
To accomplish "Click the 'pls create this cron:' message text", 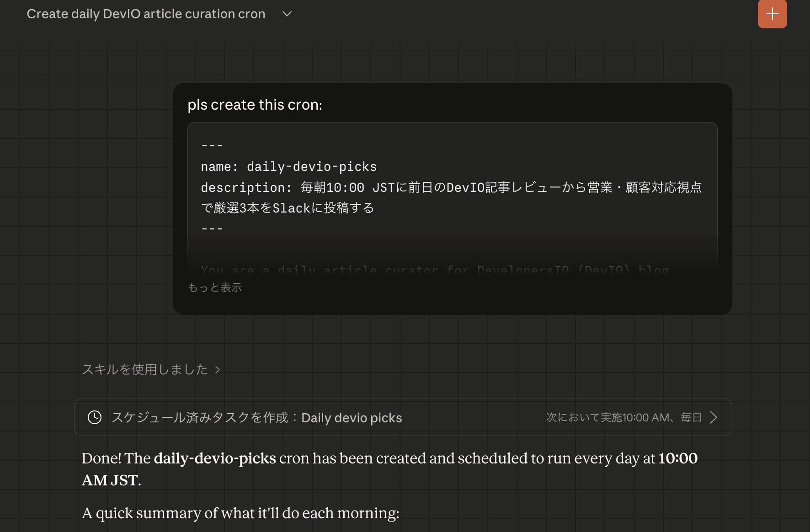I will 255,105.
